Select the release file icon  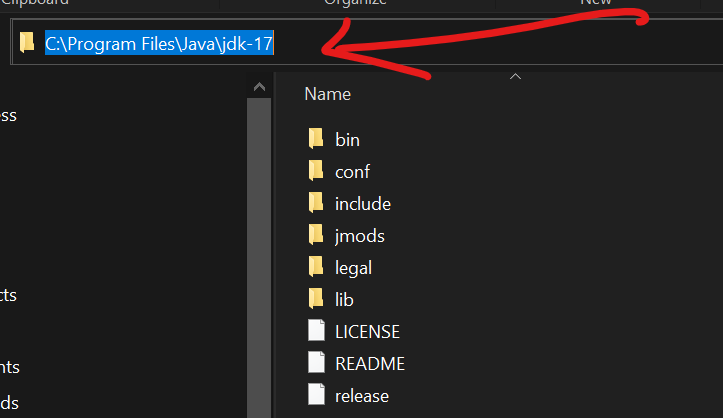pyautogui.click(x=316, y=395)
